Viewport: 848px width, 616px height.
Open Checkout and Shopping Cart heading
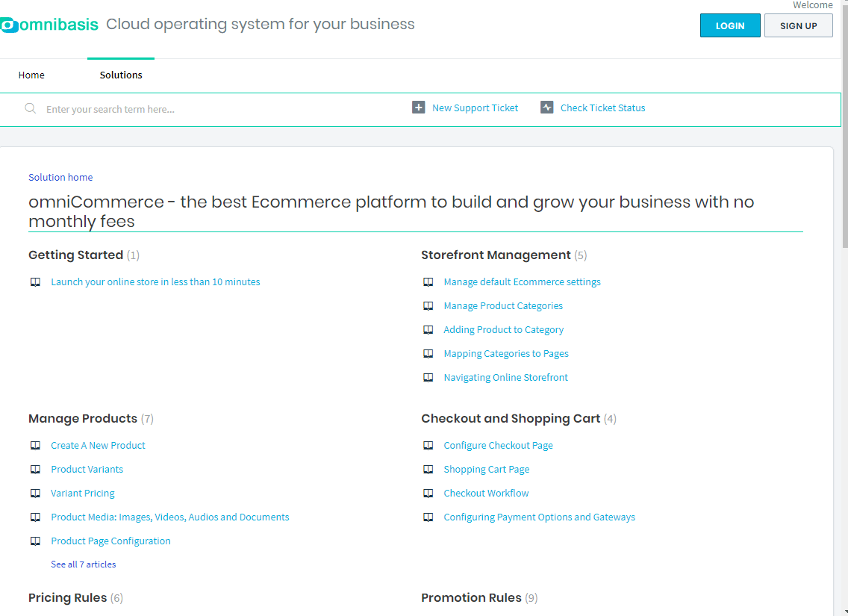point(511,419)
